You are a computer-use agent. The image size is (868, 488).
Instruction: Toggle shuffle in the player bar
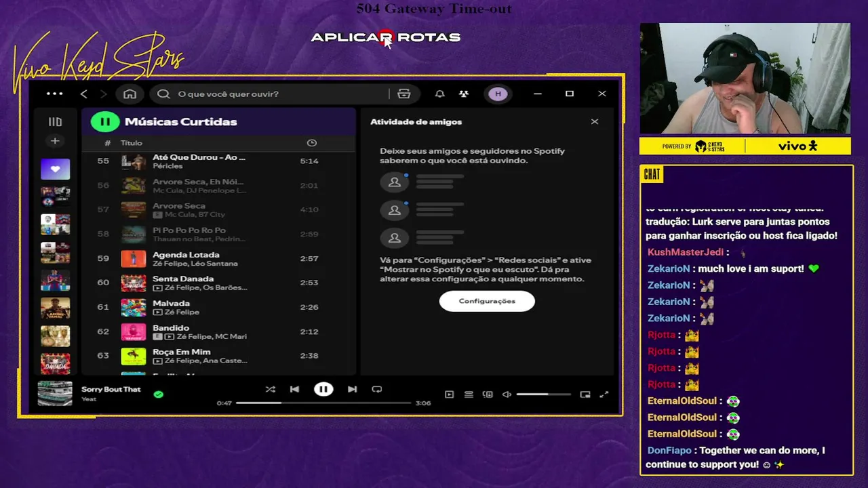coord(270,389)
